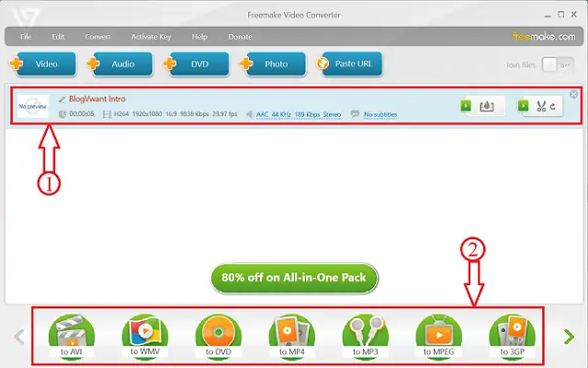588x368 pixels.
Task: Click the No preview thumbnail
Action: 33,106
